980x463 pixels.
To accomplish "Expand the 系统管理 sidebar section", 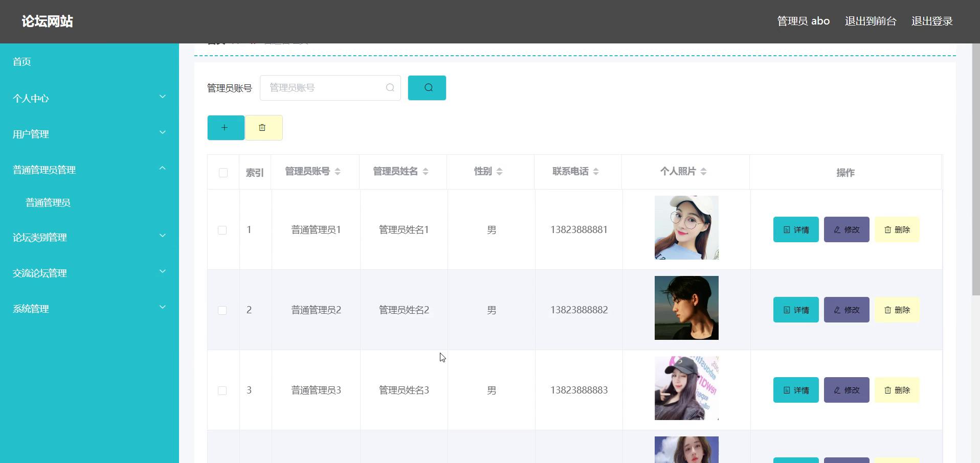I will 89,309.
